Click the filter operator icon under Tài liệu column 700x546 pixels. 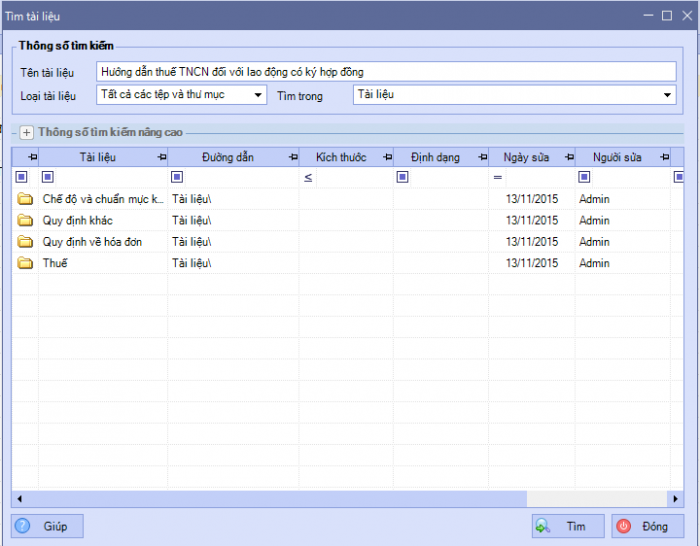(47, 177)
